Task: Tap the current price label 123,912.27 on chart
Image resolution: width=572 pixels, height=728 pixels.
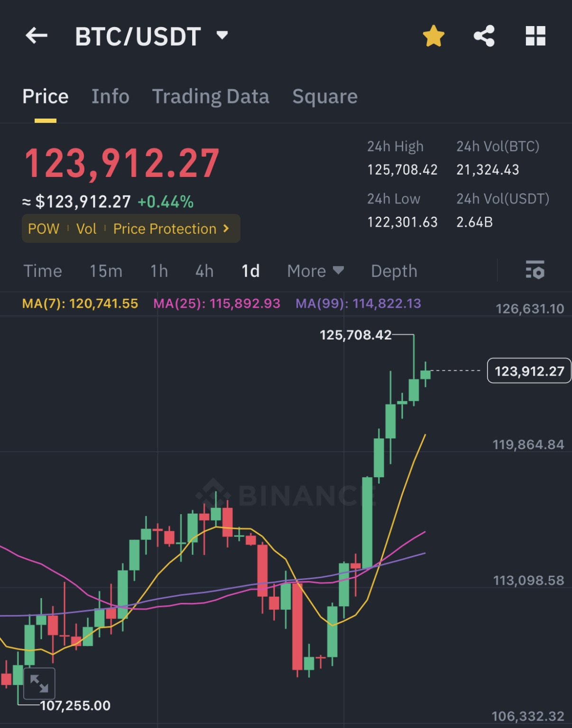Action: pos(529,370)
